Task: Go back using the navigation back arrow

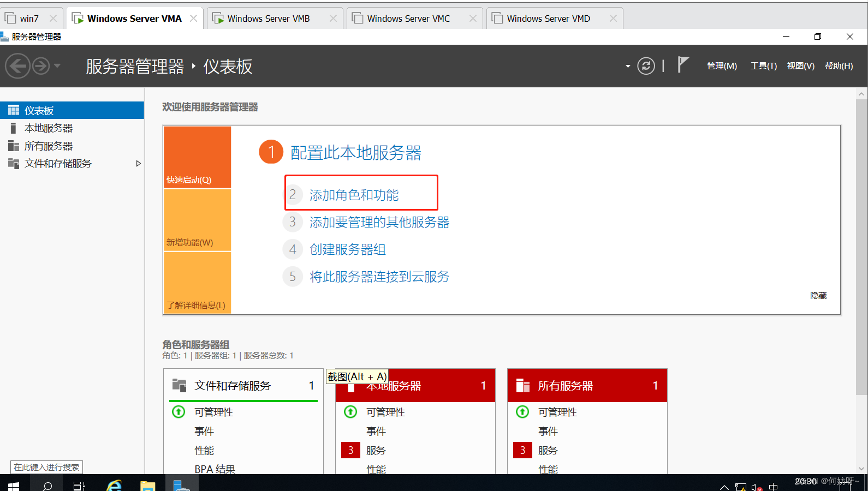Action: click(17, 66)
